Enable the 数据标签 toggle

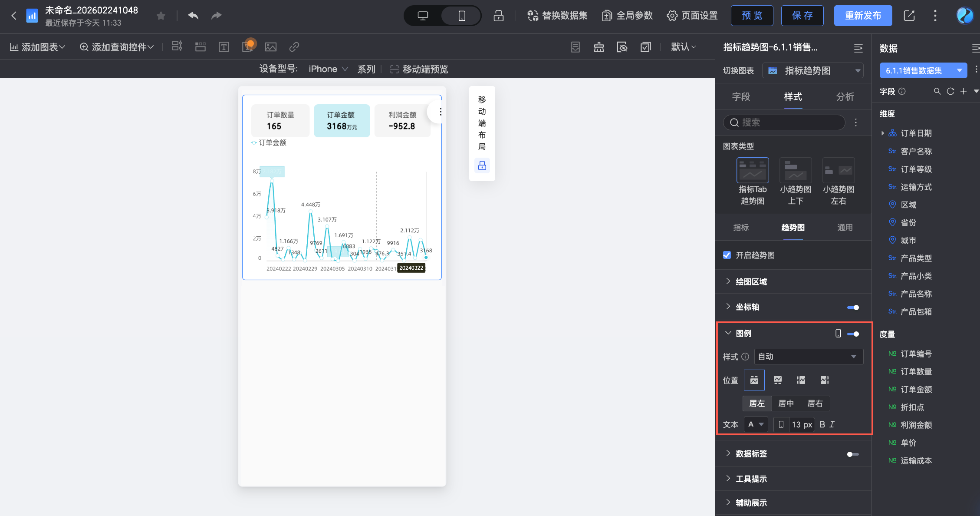click(853, 454)
